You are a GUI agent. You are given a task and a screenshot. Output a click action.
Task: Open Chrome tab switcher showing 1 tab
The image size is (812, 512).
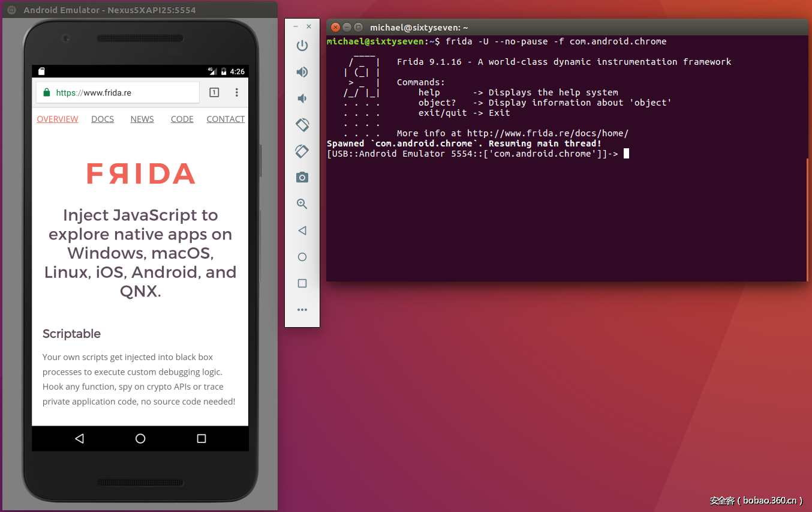pos(214,92)
